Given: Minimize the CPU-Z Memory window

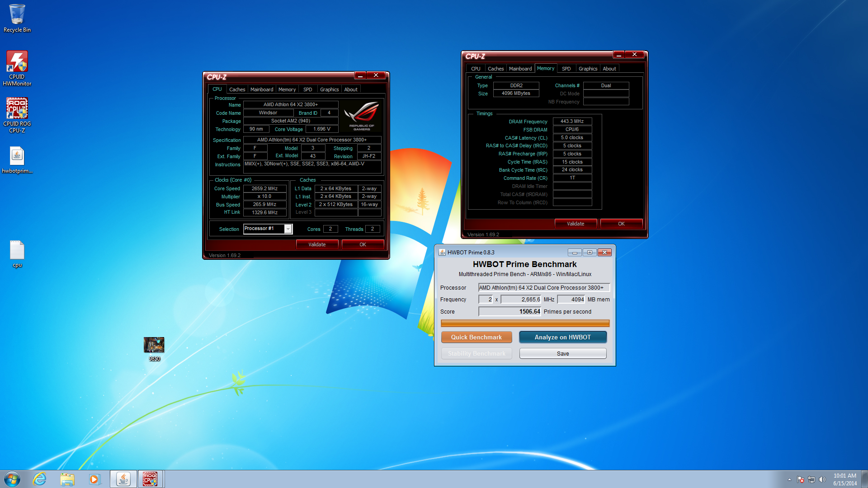Looking at the screenshot, I should 619,54.
